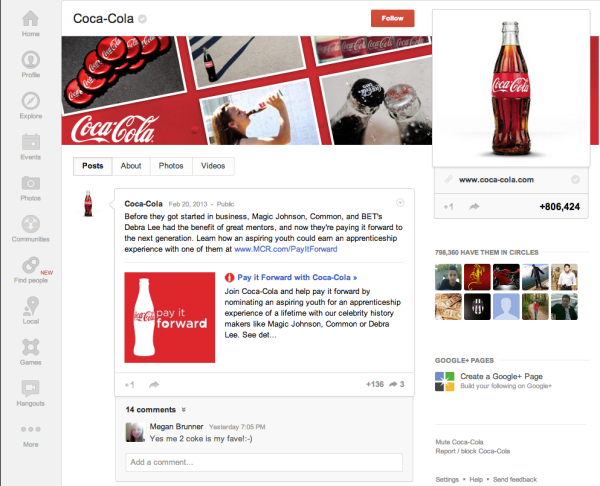
Task: Open the Games icon in sidebar
Action: coord(30,348)
